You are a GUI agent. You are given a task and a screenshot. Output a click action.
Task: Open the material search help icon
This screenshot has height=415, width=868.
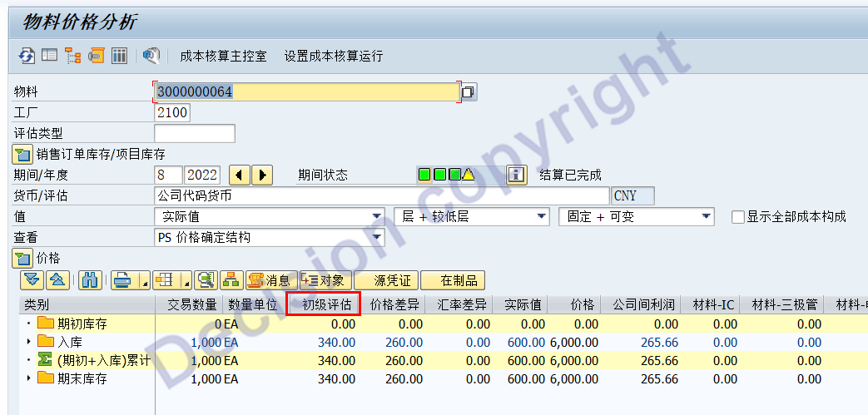(469, 91)
